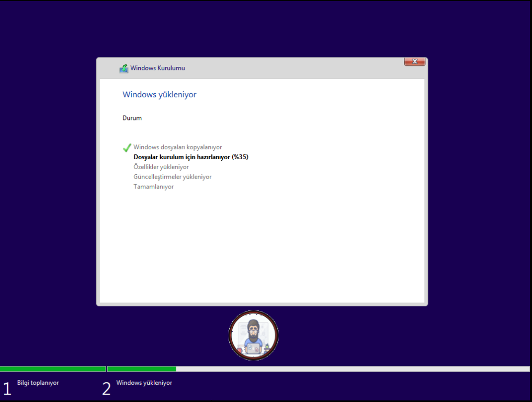Click the step 1 green progress bar
Image resolution: width=532 pixels, height=402 pixels.
[x=53, y=368]
